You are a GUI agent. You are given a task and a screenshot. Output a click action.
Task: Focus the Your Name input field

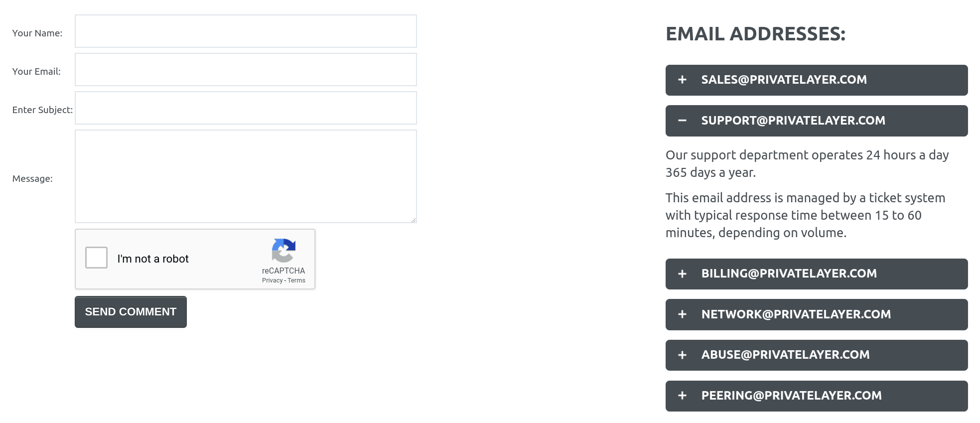click(246, 31)
